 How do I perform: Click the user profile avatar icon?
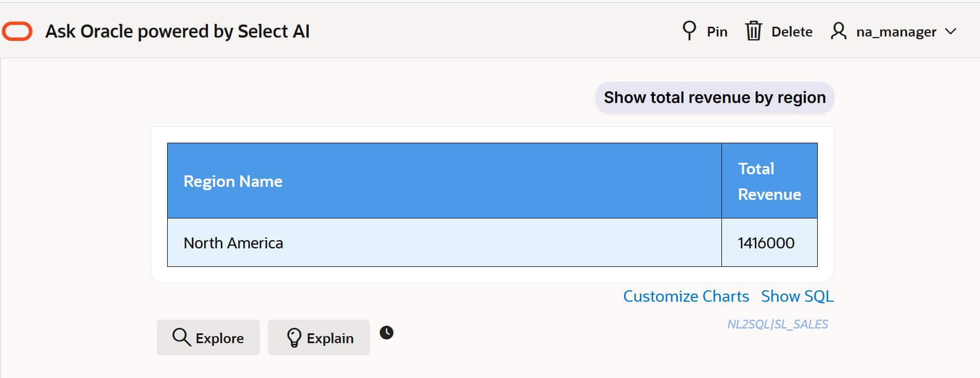pyautogui.click(x=838, y=31)
